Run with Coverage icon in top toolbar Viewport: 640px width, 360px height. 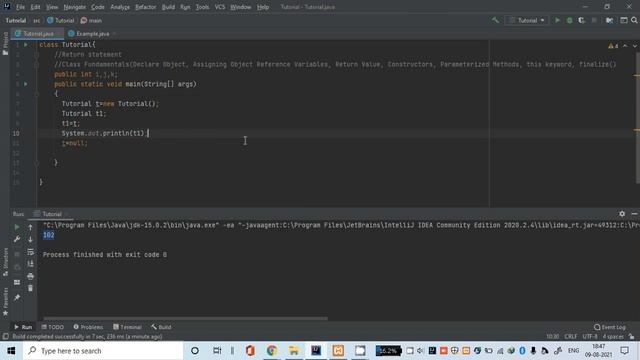click(x=582, y=20)
